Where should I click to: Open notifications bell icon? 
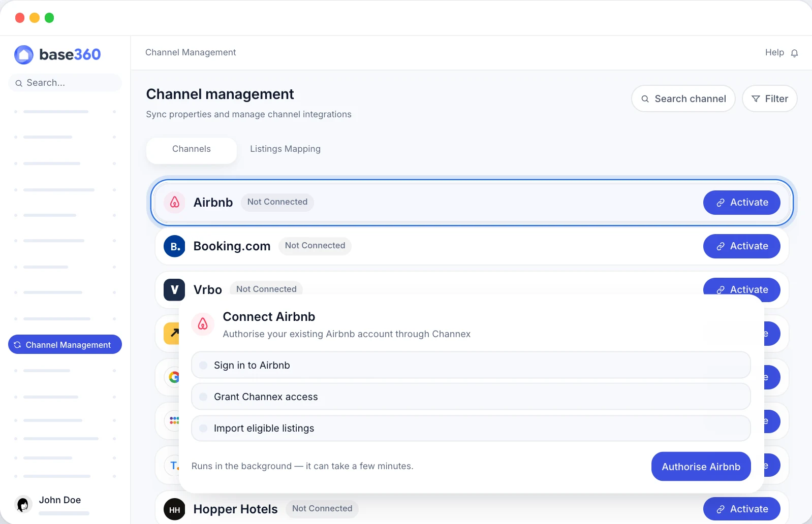click(x=795, y=53)
